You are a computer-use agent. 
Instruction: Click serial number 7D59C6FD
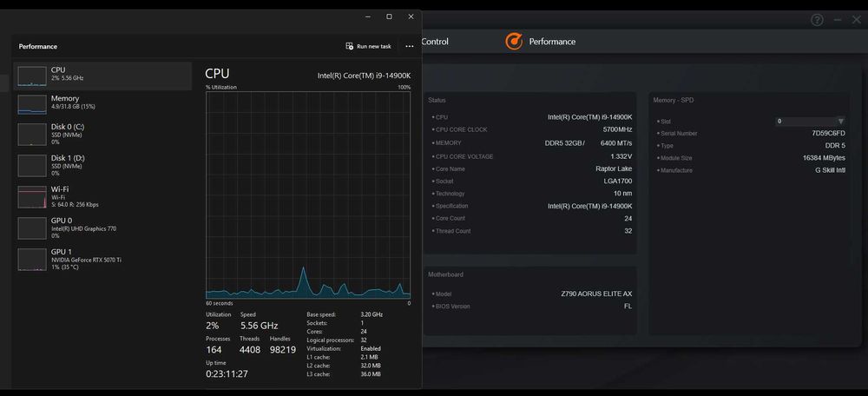(x=828, y=134)
